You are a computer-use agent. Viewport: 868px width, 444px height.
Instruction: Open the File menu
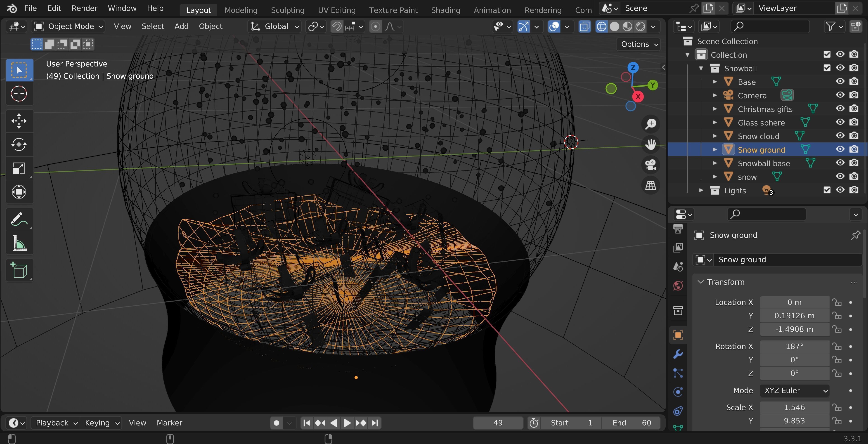pyautogui.click(x=30, y=8)
